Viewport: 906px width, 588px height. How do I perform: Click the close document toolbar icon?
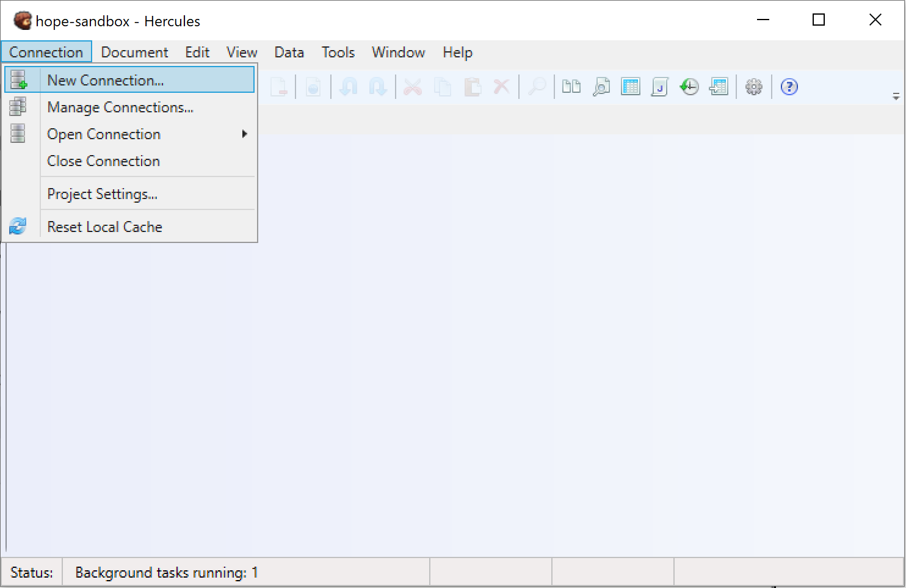click(279, 87)
